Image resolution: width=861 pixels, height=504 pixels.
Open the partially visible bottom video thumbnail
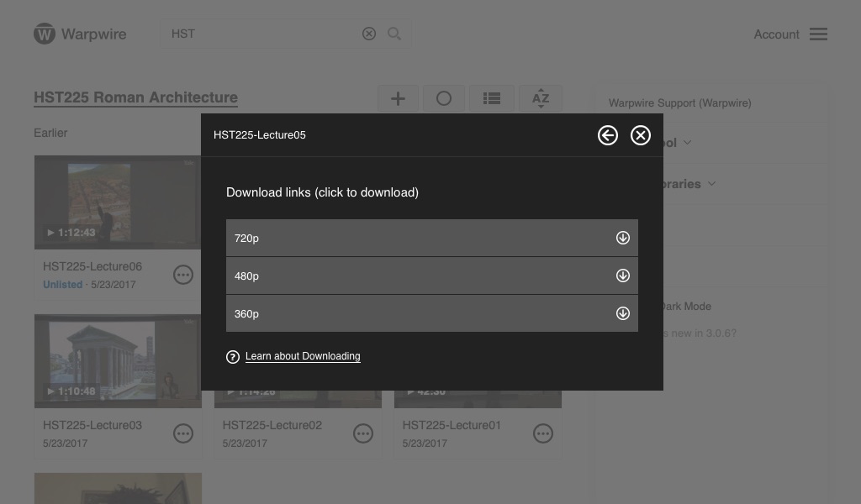pos(118,488)
